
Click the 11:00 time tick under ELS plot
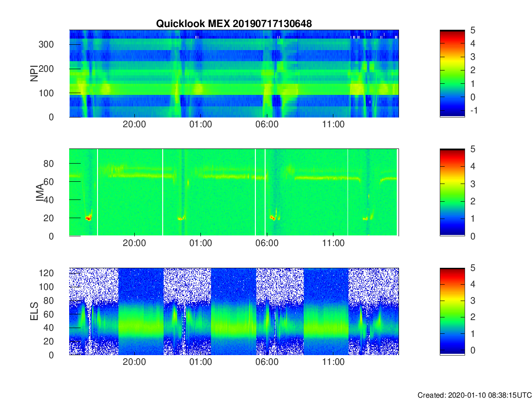333,363
